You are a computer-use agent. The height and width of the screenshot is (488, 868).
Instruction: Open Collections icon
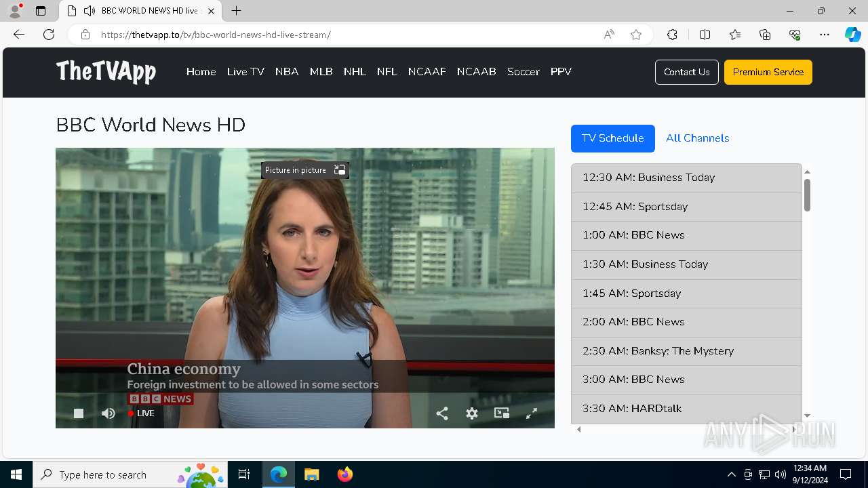click(765, 35)
